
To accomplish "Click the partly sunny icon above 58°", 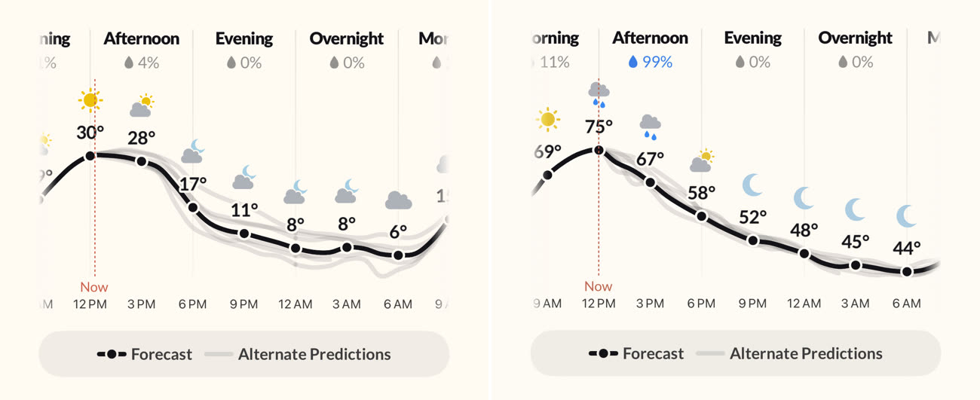I will click(701, 160).
